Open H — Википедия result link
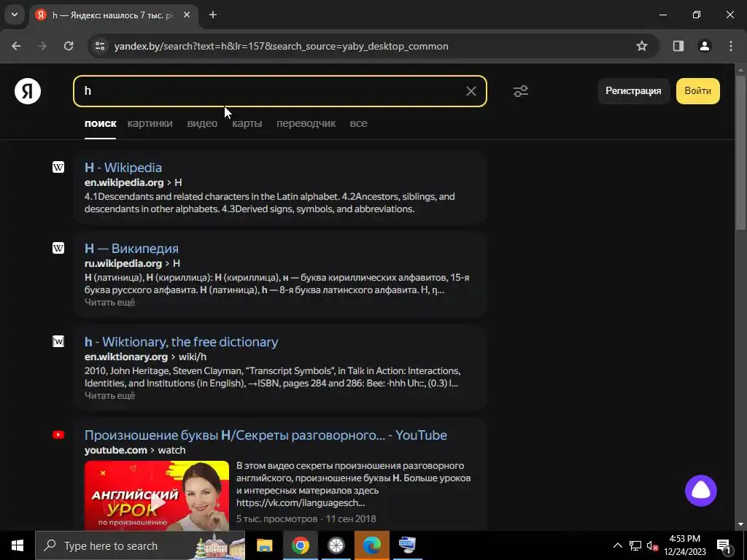Screen dimensions: 747x560 pyautogui.click(x=131, y=249)
